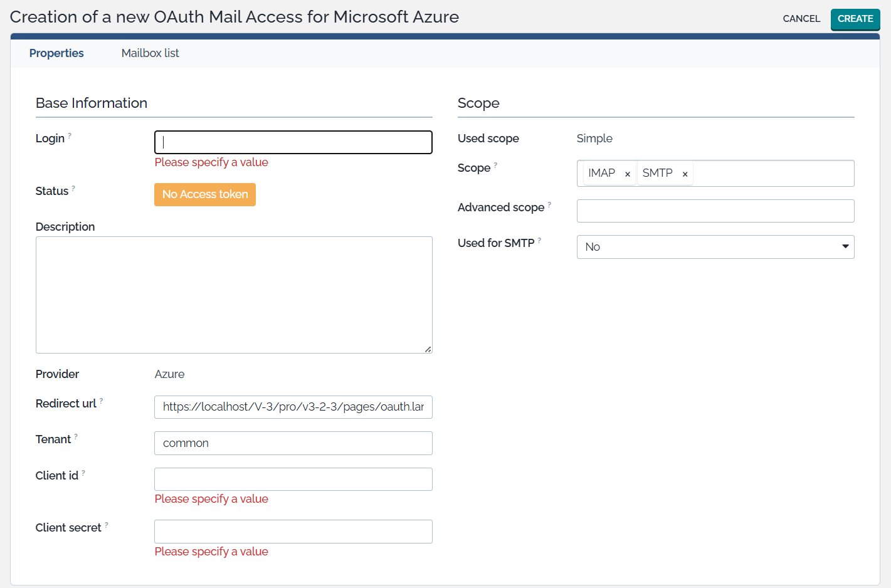Grab the Description textarea resize handle
Screen dimensions: 891x588
point(428,349)
